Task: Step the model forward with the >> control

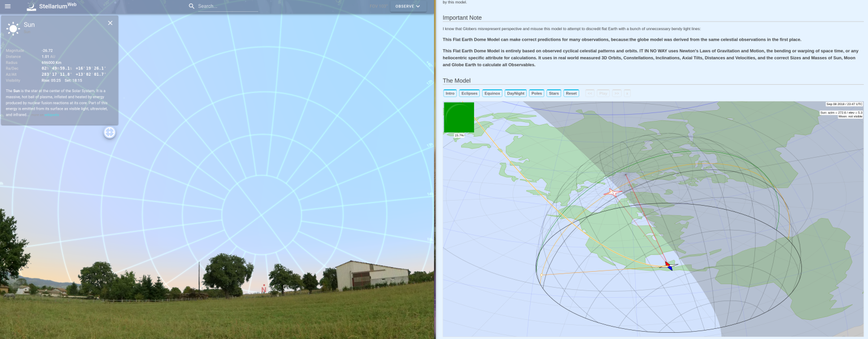Action: (617, 93)
